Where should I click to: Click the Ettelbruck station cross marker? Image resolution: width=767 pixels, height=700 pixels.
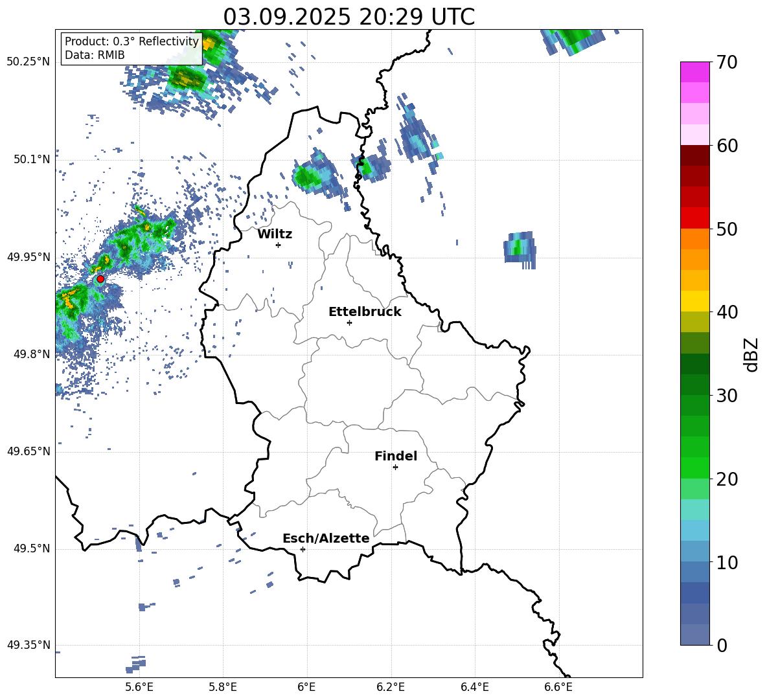[349, 322]
